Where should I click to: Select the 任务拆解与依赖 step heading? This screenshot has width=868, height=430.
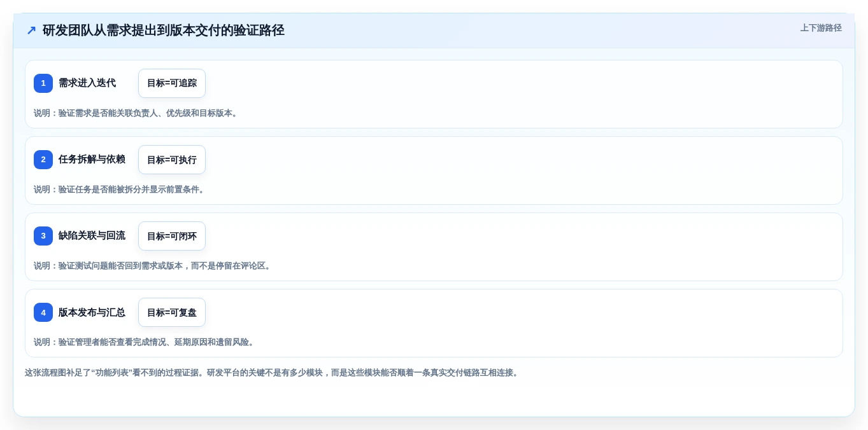(92, 159)
